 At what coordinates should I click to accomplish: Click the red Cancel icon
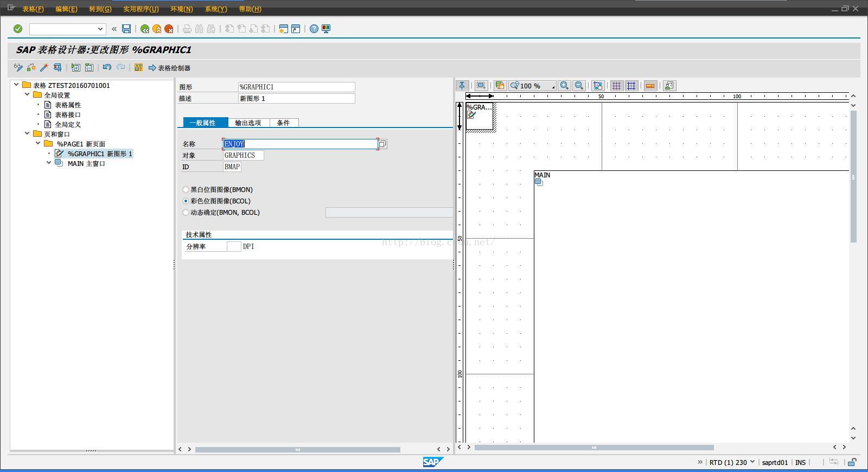(169, 29)
